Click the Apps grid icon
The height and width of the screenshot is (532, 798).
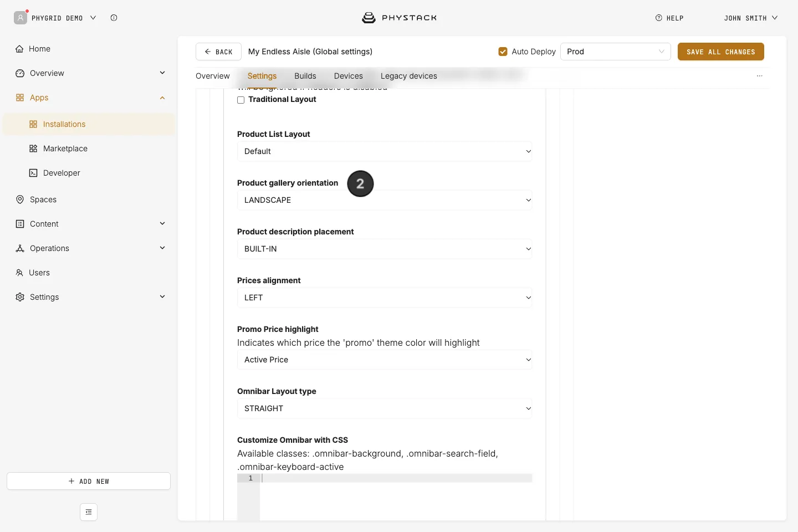tap(20, 98)
